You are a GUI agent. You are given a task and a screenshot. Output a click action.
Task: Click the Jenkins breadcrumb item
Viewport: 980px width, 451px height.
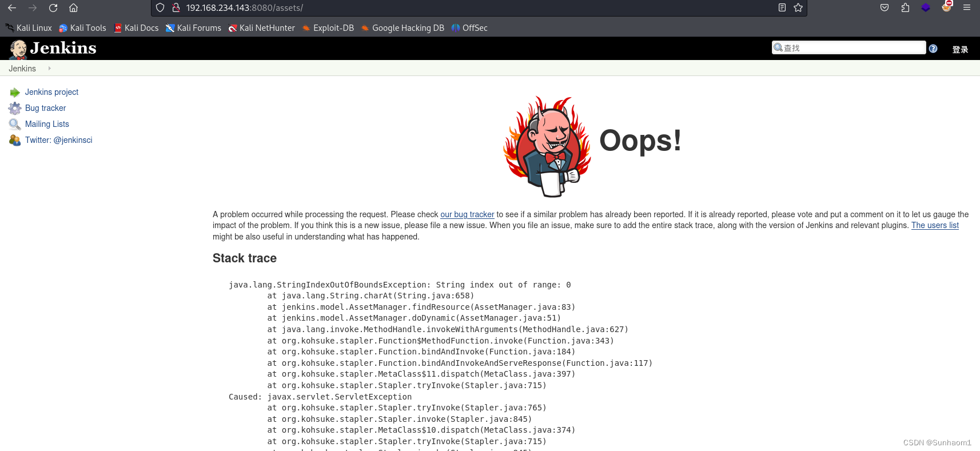tap(22, 69)
